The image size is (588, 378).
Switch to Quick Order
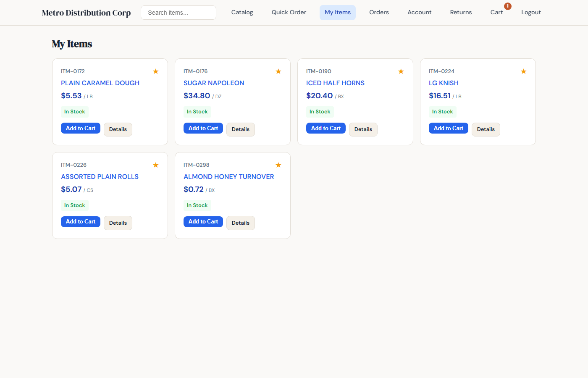289,12
